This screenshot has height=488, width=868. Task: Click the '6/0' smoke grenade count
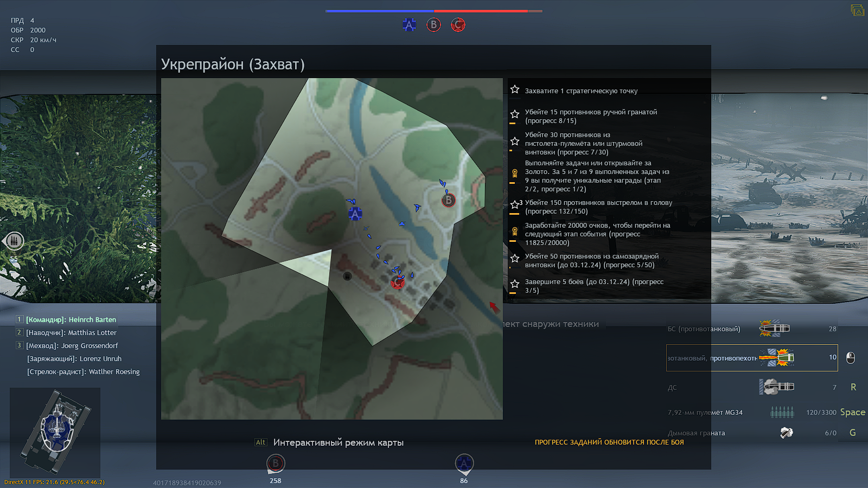tap(831, 433)
